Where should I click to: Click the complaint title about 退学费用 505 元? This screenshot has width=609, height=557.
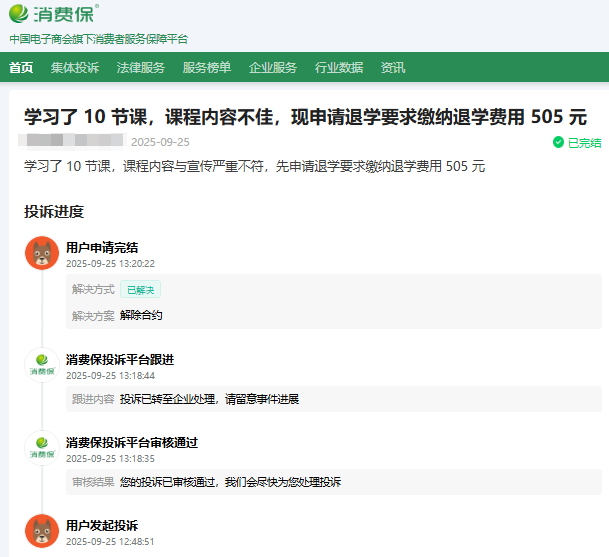[x=305, y=117]
